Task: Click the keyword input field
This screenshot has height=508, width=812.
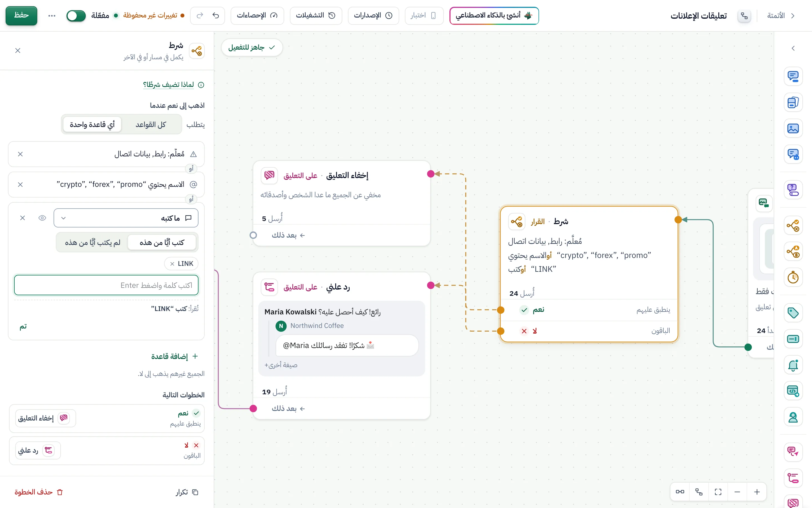Action: click(106, 285)
